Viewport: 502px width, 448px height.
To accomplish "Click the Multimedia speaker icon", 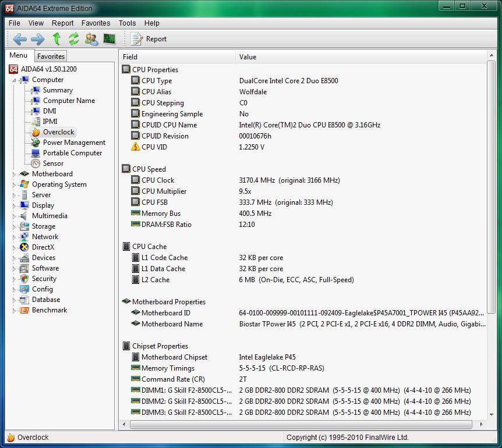I will pos(23,216).
